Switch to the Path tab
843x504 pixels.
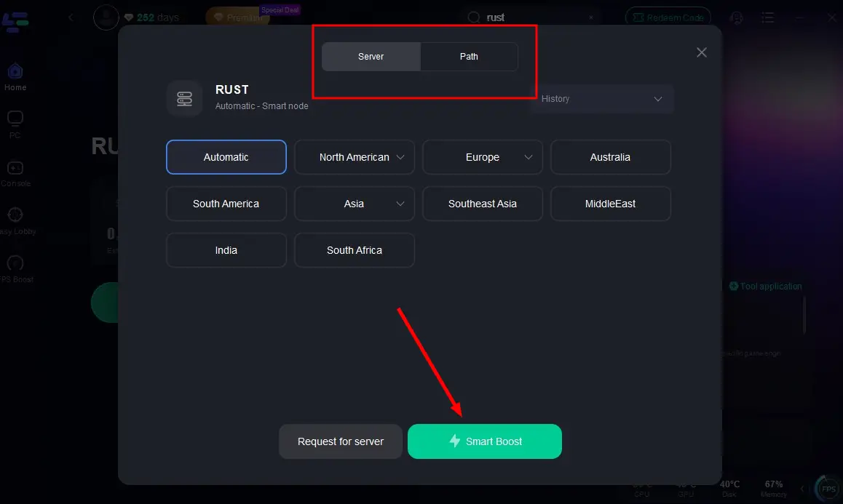(x=469, y=57)
